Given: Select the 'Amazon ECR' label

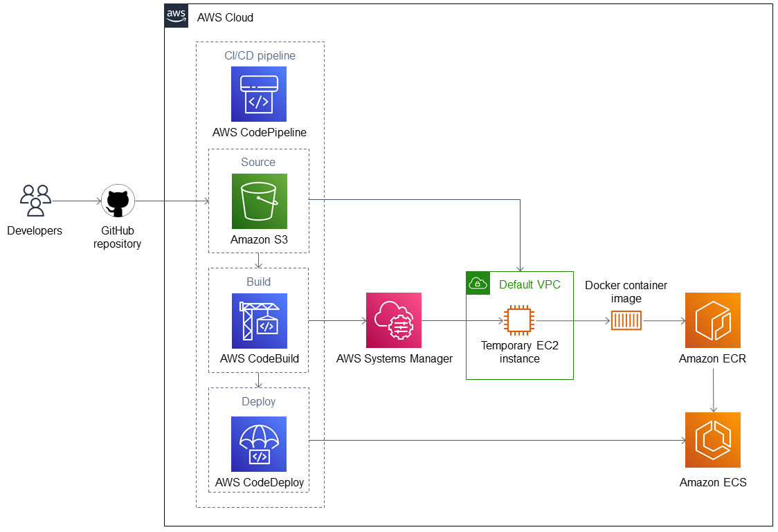Looking at the screenshot, I should pyautogui.click(x=712, y=358).
